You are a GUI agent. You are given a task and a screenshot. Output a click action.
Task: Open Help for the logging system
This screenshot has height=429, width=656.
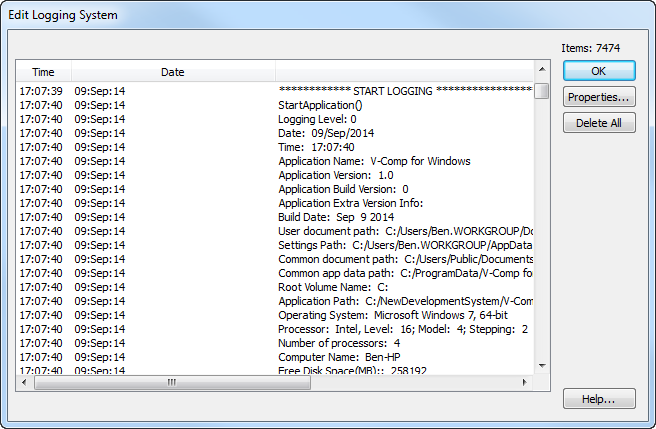(598, 399)
